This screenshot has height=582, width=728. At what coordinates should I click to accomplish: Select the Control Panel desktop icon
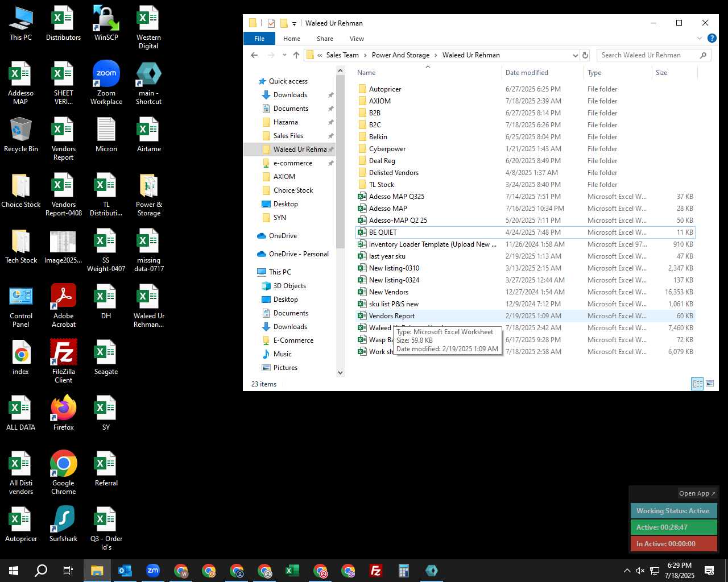tap(21, 306)
